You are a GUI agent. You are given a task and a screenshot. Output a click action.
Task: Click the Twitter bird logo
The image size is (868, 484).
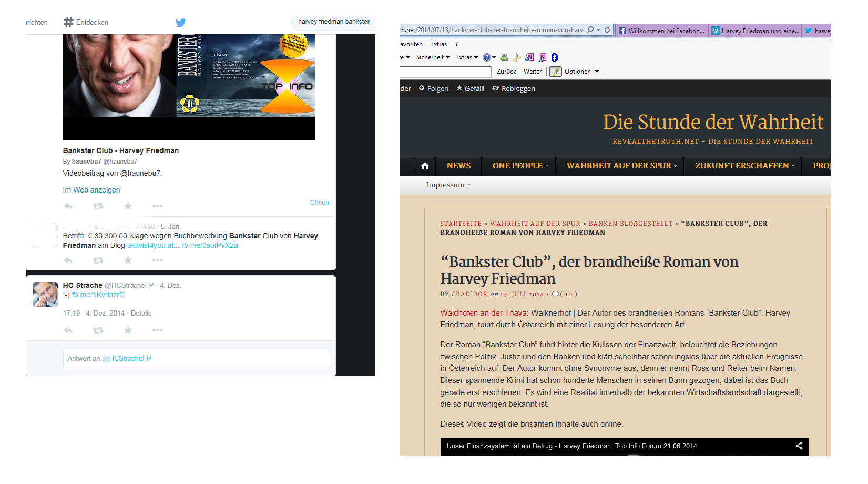point(180,23)
